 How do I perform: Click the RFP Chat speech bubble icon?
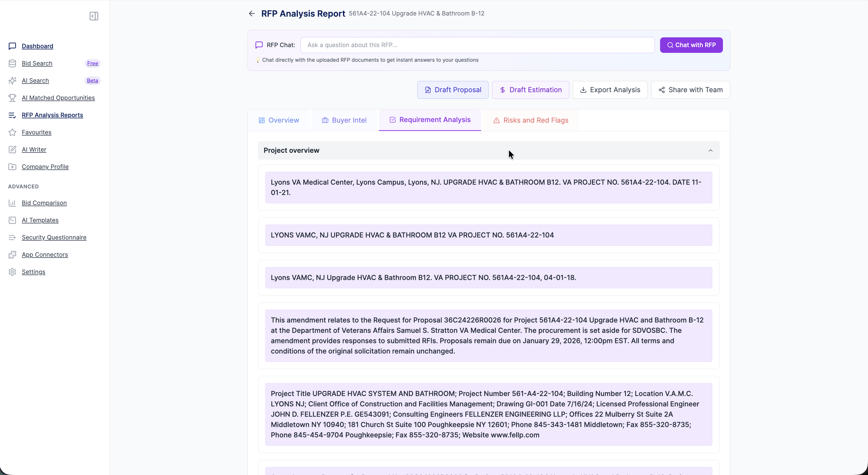click(x=259, y=45)
